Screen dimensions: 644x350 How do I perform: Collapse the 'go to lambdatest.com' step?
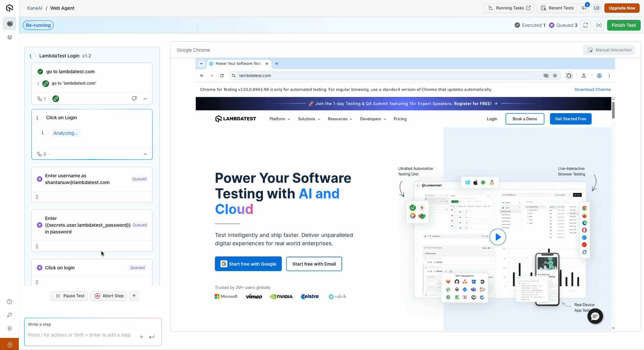145,99
